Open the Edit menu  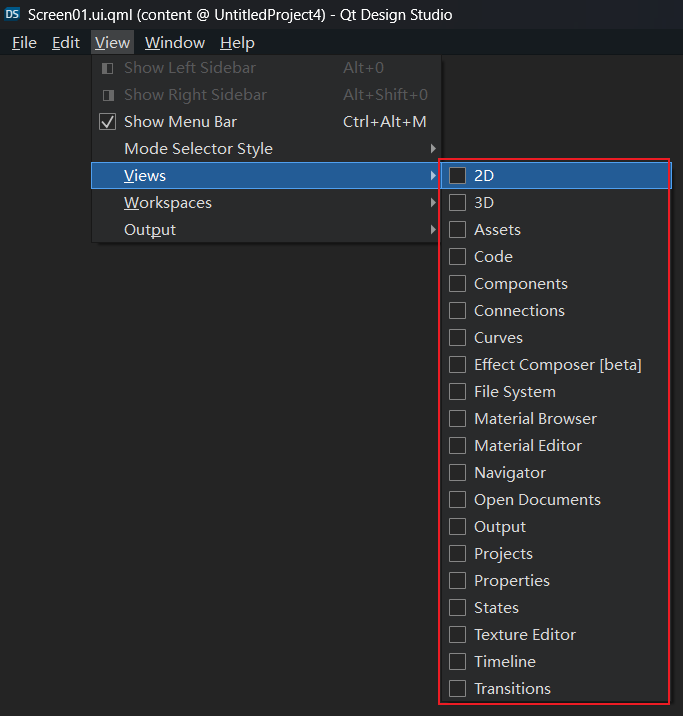coord(66,43)
